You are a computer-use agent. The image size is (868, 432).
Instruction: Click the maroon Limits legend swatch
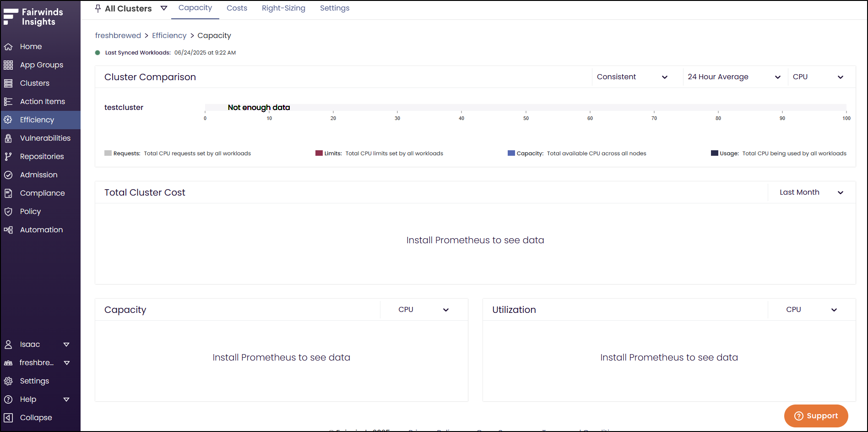coord(319,153)
